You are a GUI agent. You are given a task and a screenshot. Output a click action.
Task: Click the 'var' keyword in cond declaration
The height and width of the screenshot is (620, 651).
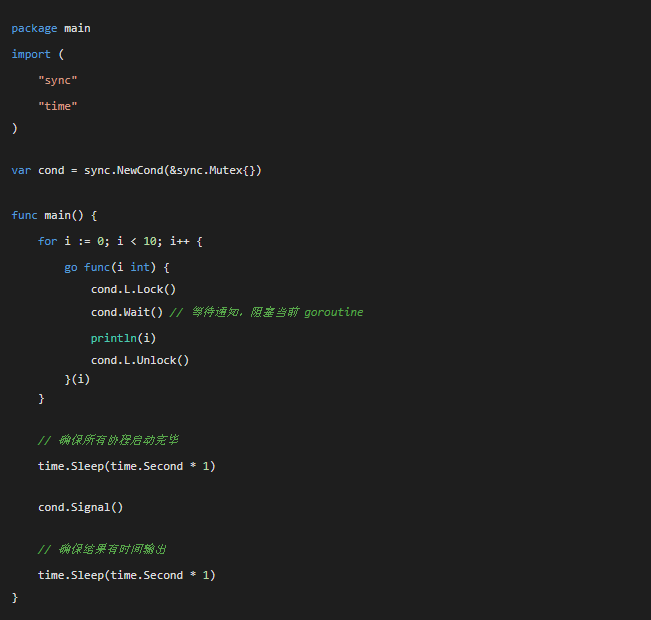21,170
